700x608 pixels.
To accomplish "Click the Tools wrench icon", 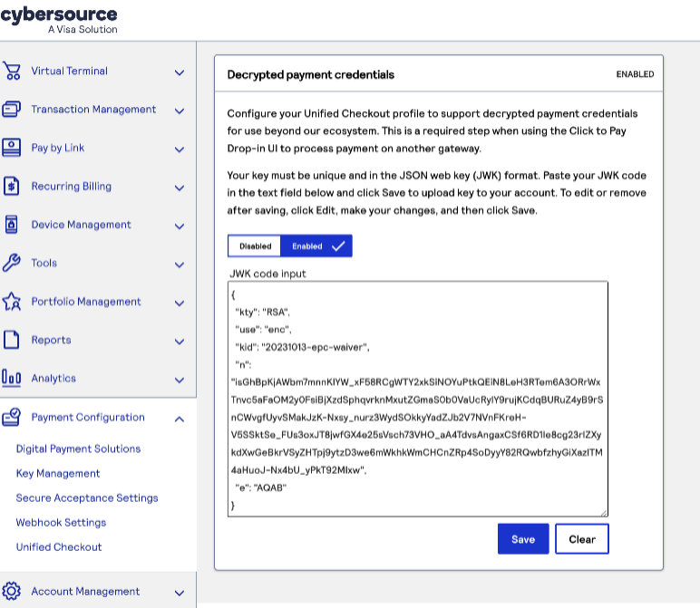I will 12,264.
